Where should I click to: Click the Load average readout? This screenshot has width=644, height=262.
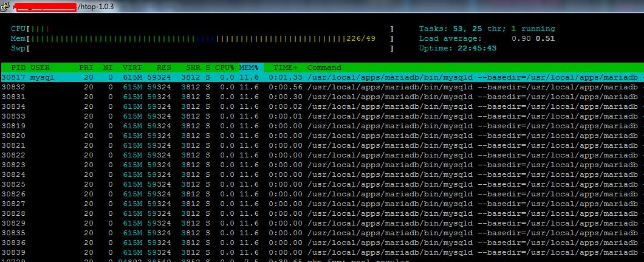[x=486, y=39]
